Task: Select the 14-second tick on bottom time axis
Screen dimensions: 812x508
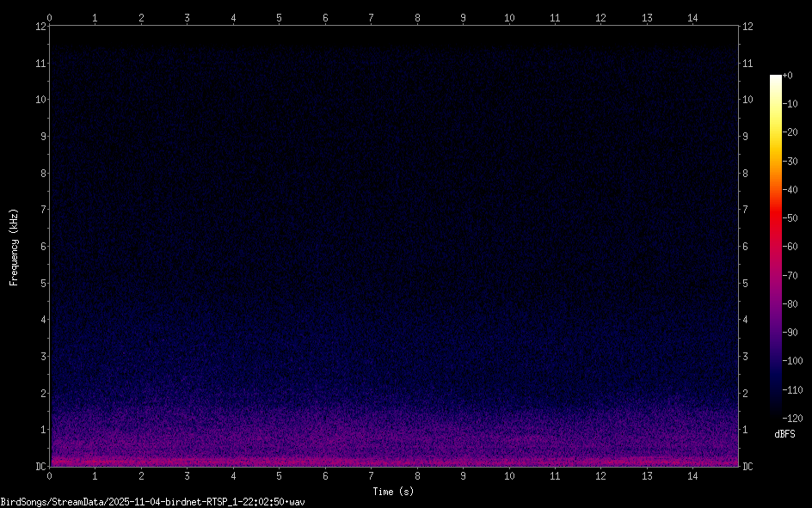Action: point(692,474)
